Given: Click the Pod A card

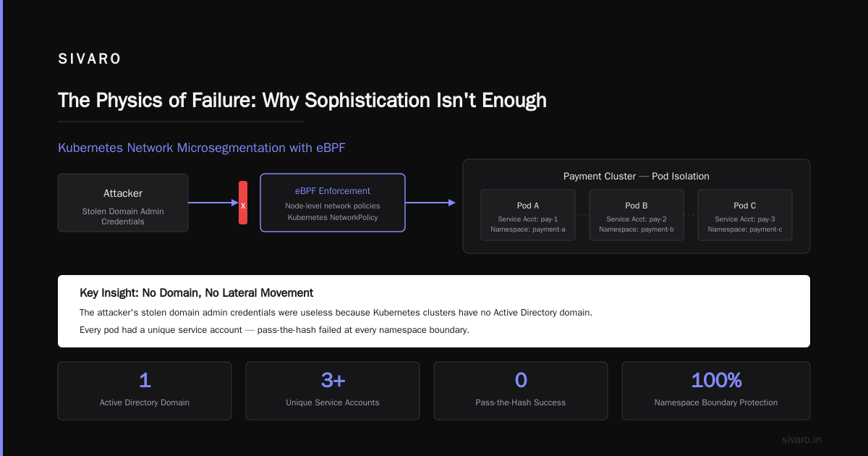Looking at the screenshot, I should (x=528, y=215).
